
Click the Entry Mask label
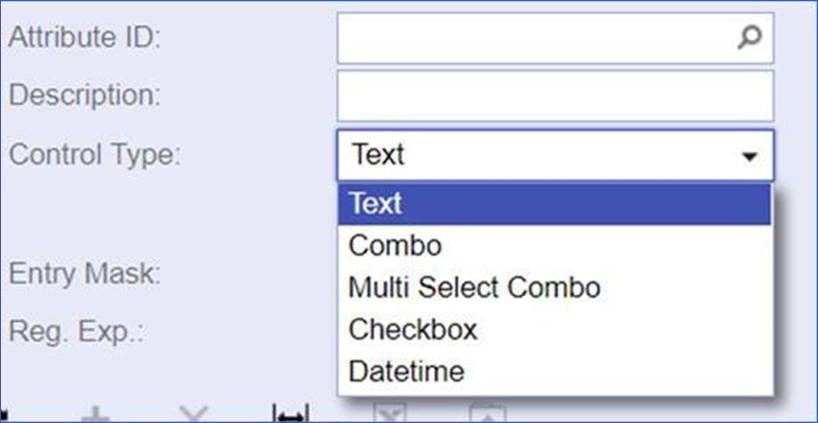[x=85, y=274]
